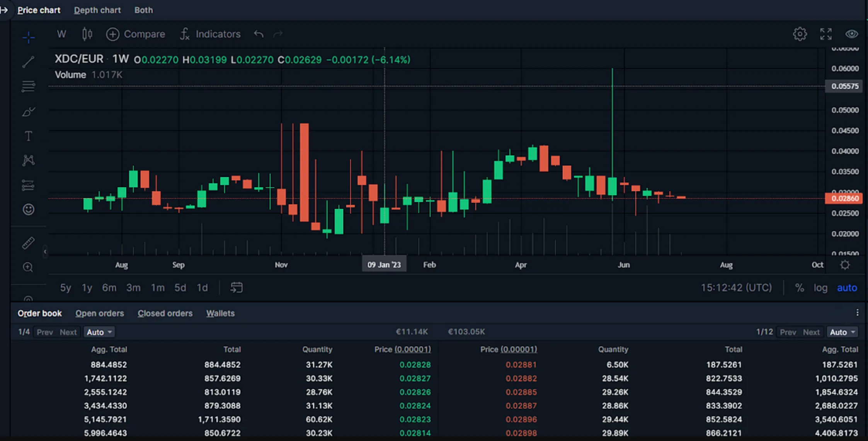Open the W interval dropdown

coord(61,34)
